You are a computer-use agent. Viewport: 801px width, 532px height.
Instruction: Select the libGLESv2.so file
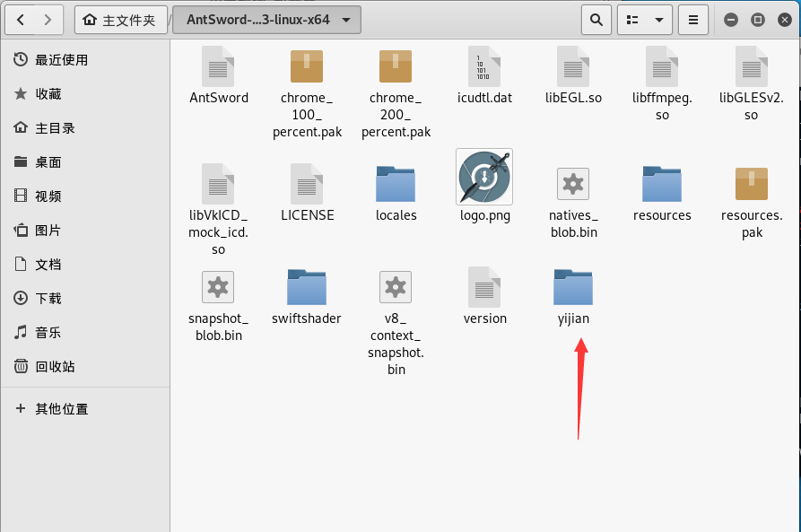[x=751, y=84]
